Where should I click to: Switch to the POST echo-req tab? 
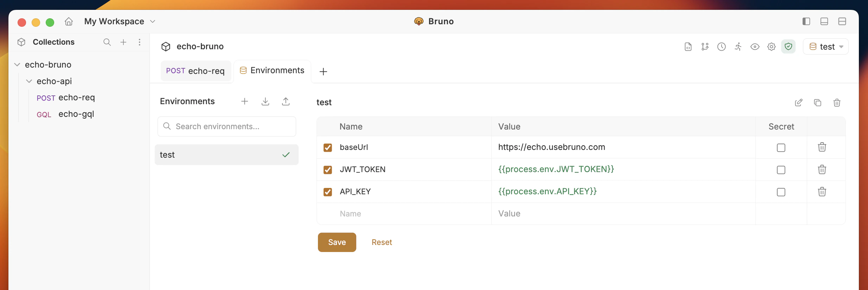(x=196, y=71)
